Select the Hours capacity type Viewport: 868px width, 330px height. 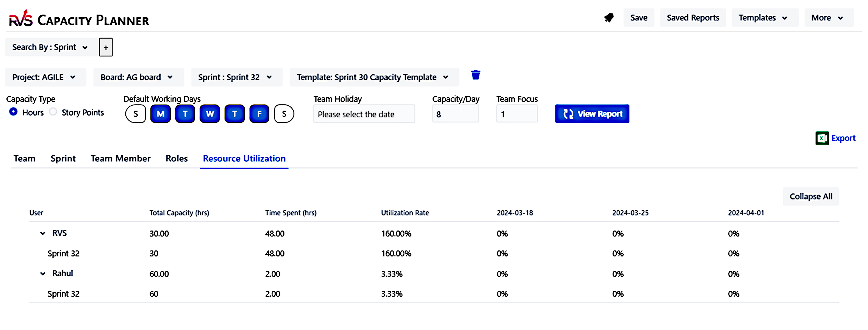pos(13,112)
